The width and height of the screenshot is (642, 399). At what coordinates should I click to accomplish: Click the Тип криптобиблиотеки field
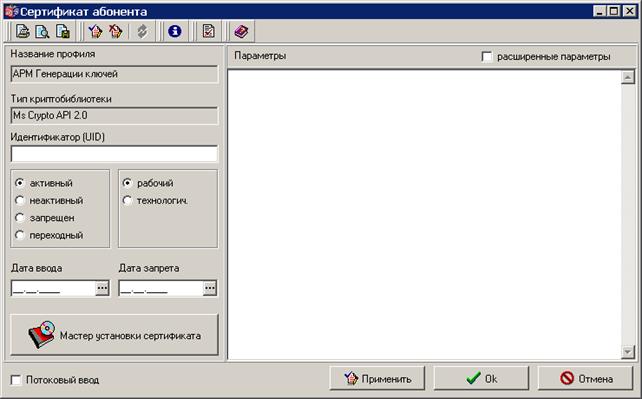114,115
